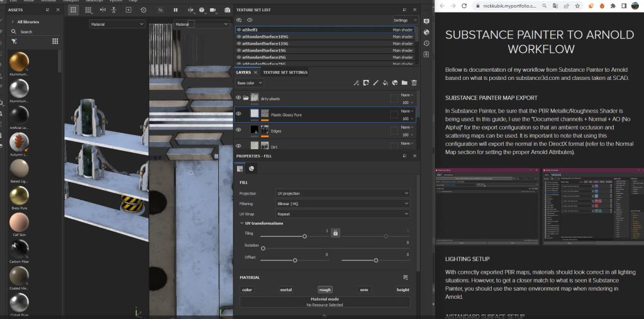Click the boxed plus icon in viewport toolbar
The height and width of the screenshot is (319, 644).
click(128, 10)
